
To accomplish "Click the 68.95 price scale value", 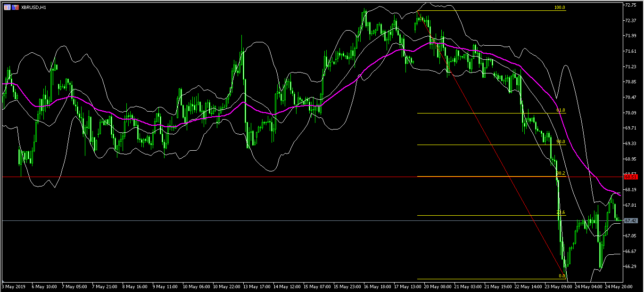I will 631,159.
